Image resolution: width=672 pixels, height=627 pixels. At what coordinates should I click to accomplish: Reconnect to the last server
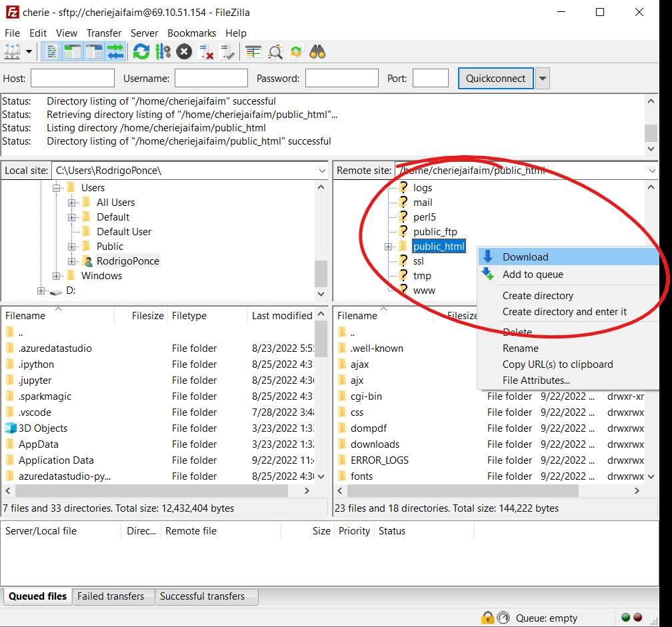click(227, 52)
